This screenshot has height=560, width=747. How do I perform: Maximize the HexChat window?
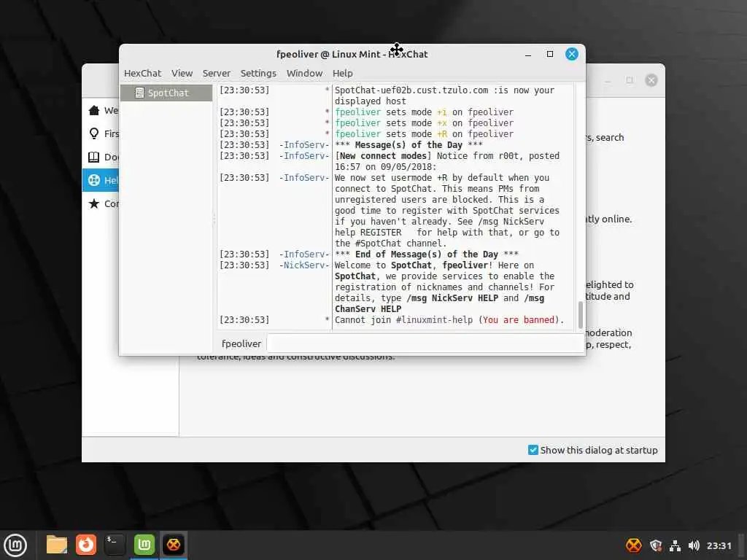click(550, 54)
